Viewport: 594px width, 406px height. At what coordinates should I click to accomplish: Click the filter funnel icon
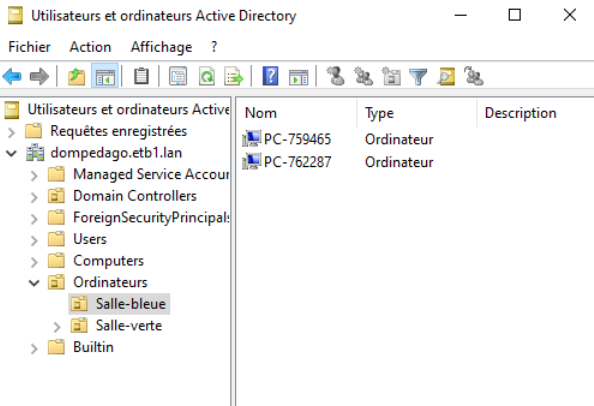click(418, 77)
